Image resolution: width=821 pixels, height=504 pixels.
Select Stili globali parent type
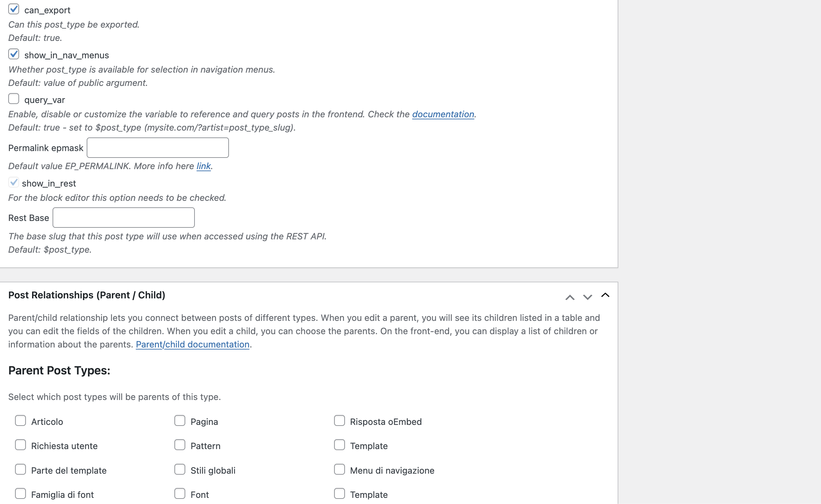coord(180,470)
